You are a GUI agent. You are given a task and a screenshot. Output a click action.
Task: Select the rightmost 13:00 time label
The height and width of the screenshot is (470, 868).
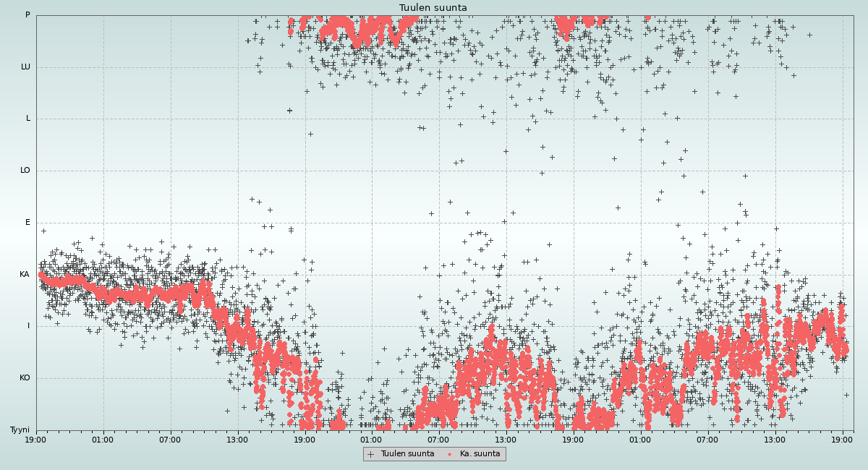coord(775,439)
